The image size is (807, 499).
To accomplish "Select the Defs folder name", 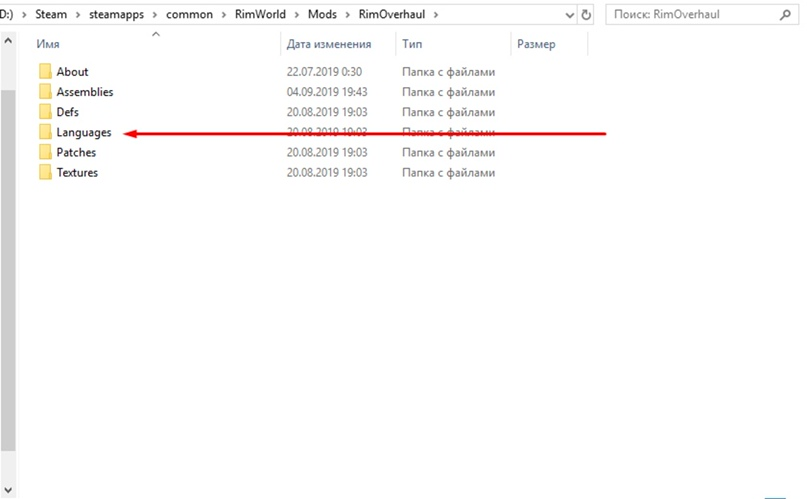I will pyautogui.click(x=67, y=112).
